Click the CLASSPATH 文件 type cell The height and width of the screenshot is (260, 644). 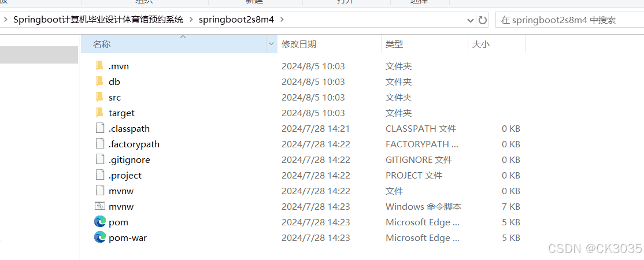tap(421, 129)
